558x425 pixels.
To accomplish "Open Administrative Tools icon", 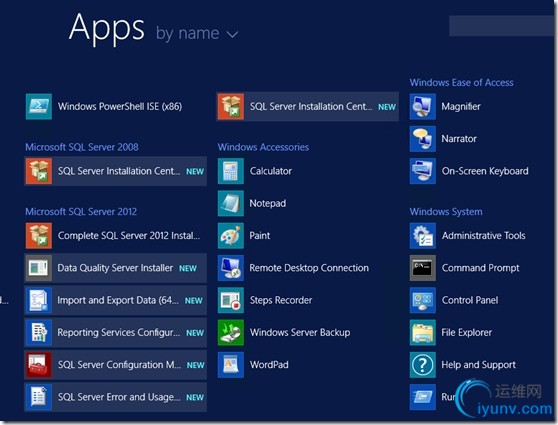I will pos(423,236).
